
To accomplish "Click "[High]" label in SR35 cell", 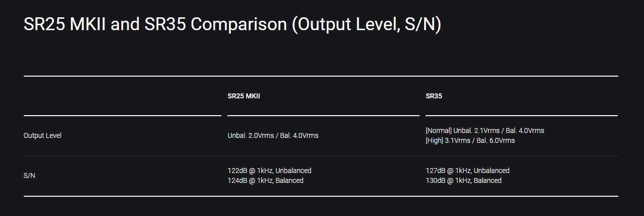I will click(434, 140).
